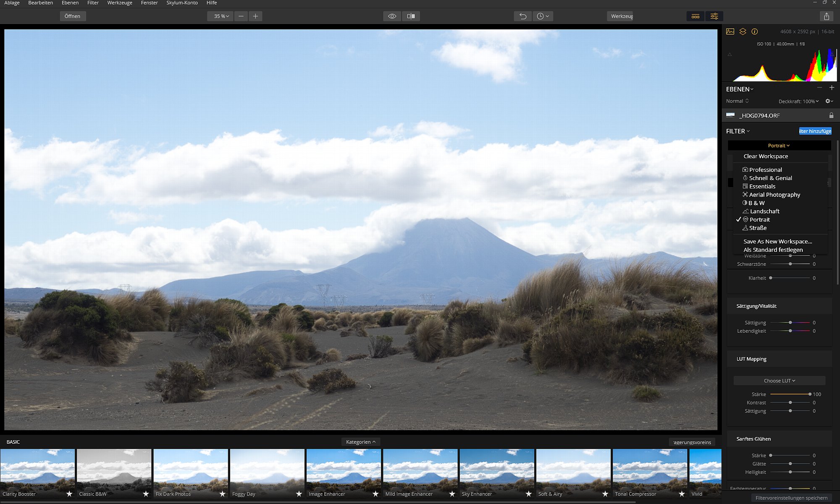
Task: Open the Werkzeuge toolbar dropdown
Action: (620, 16)
